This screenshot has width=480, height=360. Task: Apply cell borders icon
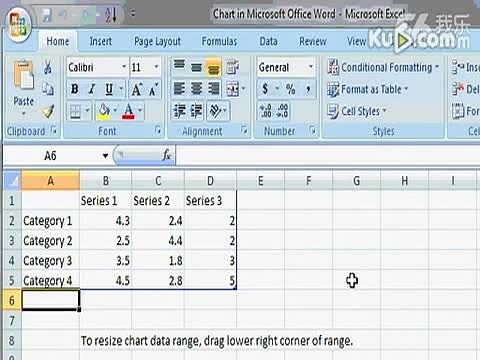(75, 111)
